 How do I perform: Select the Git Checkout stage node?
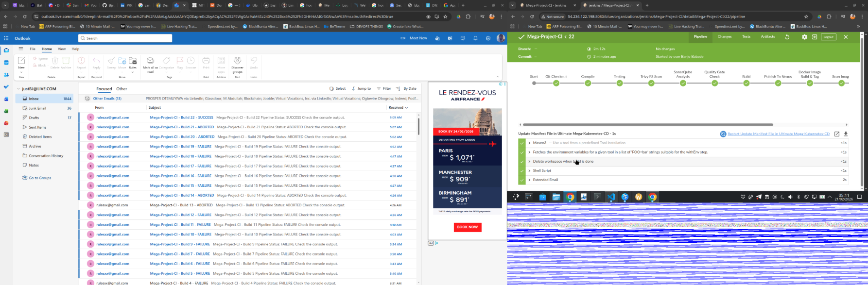556,83
